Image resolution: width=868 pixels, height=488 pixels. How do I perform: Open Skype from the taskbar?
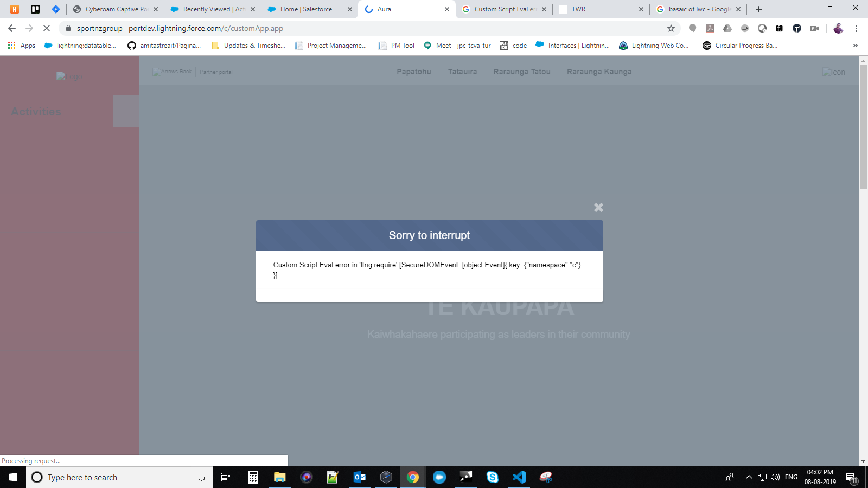point(492,477)
